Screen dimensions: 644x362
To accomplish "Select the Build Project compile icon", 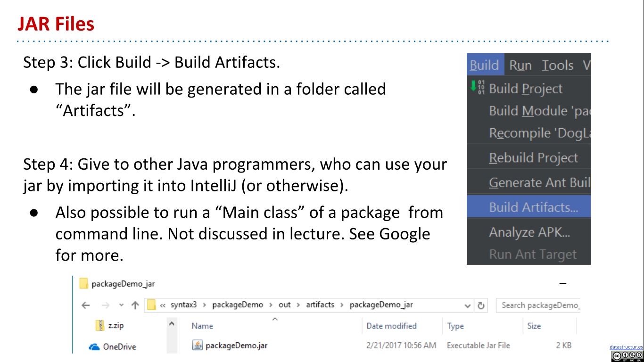I will coord(478,89).
